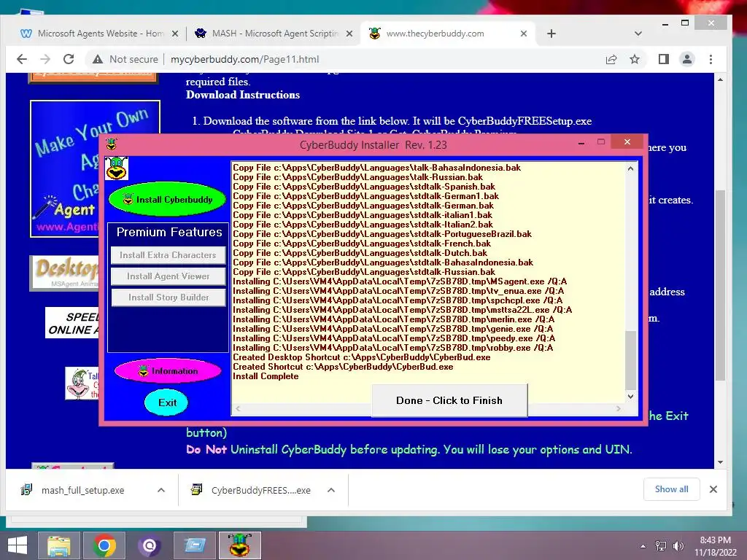Click 'Created Desktop Shortcut' log line
Viewport: 747px width, 560px height.
tap(362, 357)
